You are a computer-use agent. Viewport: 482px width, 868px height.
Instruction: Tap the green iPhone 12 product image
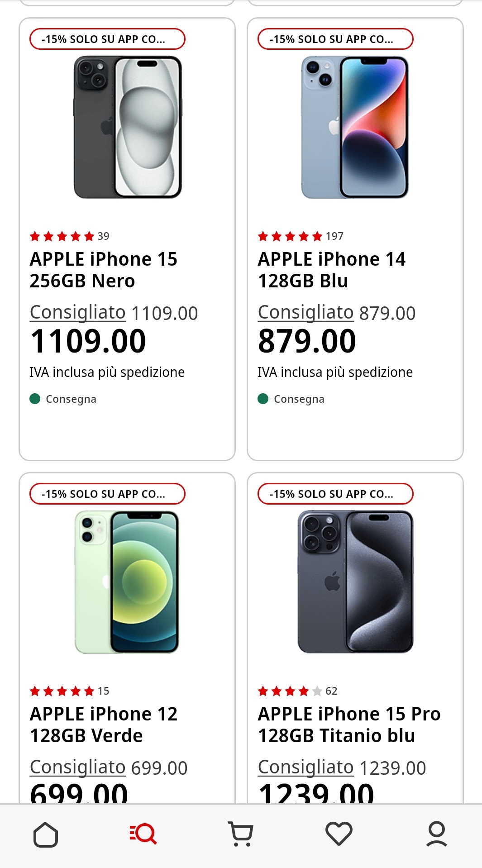pos(127,582)
